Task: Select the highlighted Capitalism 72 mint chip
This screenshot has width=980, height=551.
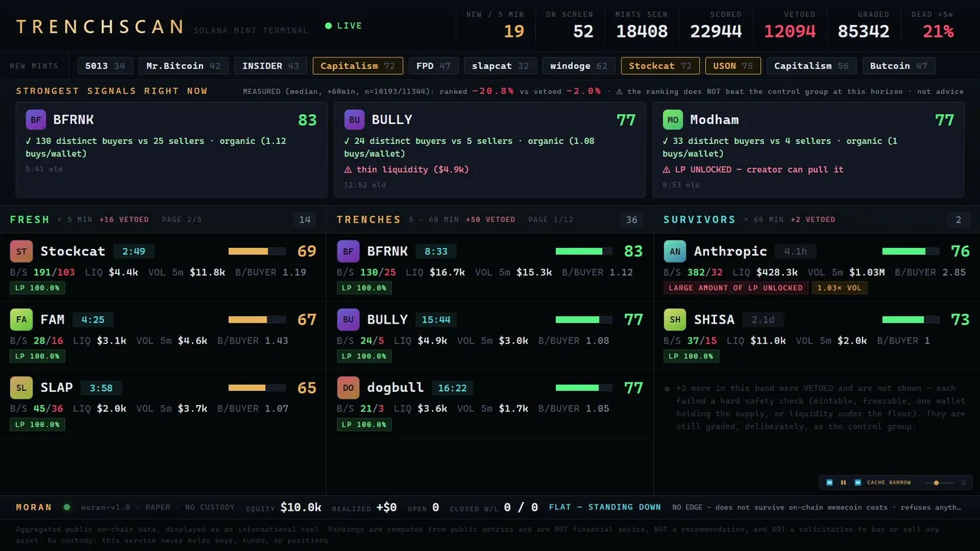Action: (358, 66)
